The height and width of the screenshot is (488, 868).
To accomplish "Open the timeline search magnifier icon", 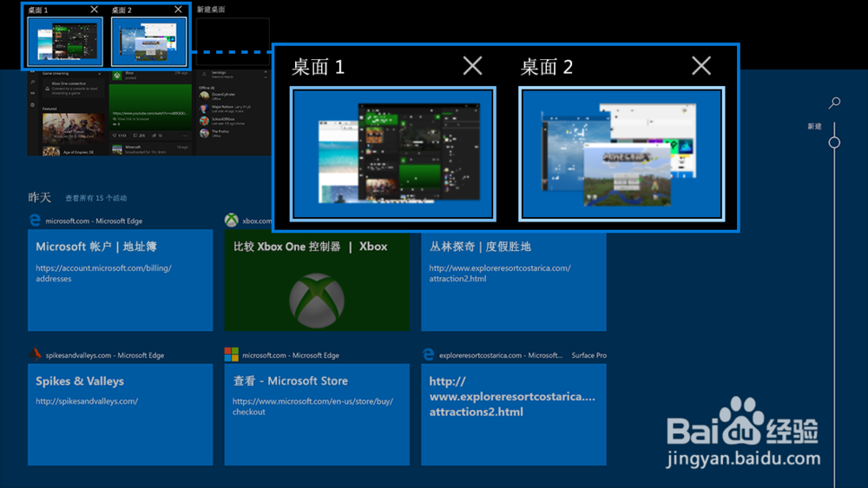I will [835, 102].
